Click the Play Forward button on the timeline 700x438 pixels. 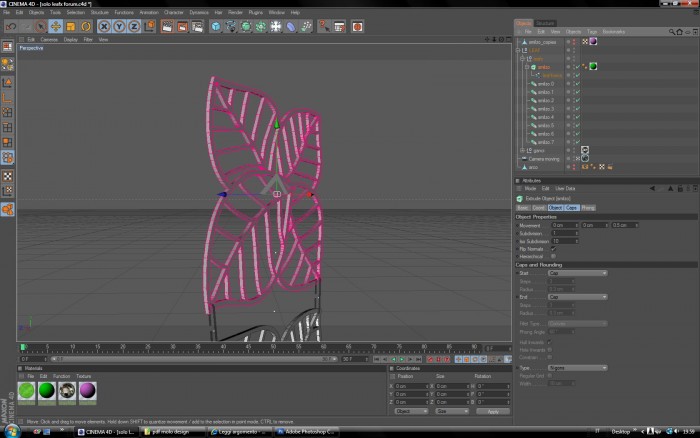click(402, 359)
